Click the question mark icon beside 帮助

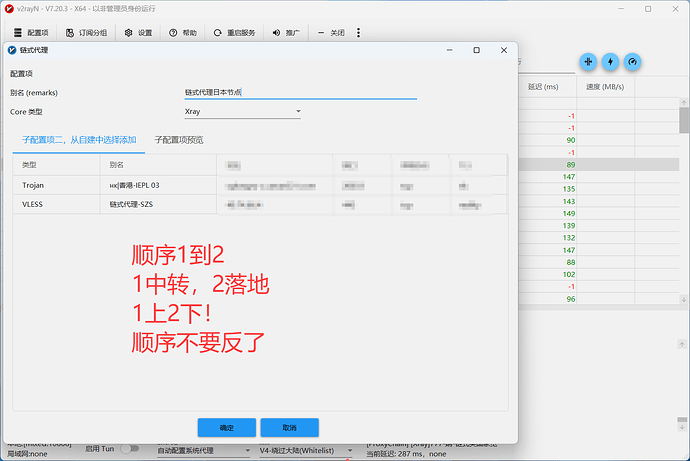[173, 33]
